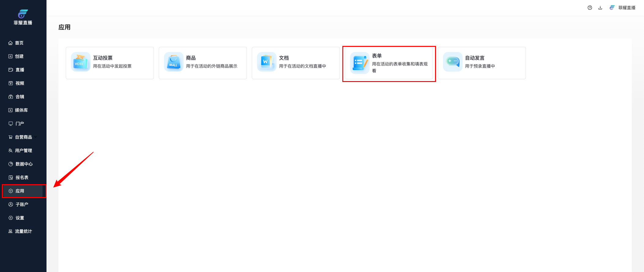This screenshot has width=644, height=272.
Task: Click the help question mark icon
Action: pyautogui.click(x=590, y=8)
